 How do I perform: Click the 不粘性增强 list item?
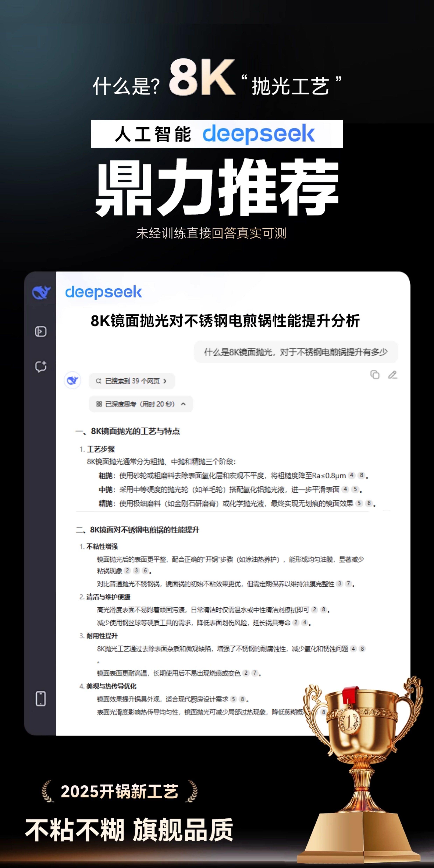pyautogui.click(x=102, y=547)
